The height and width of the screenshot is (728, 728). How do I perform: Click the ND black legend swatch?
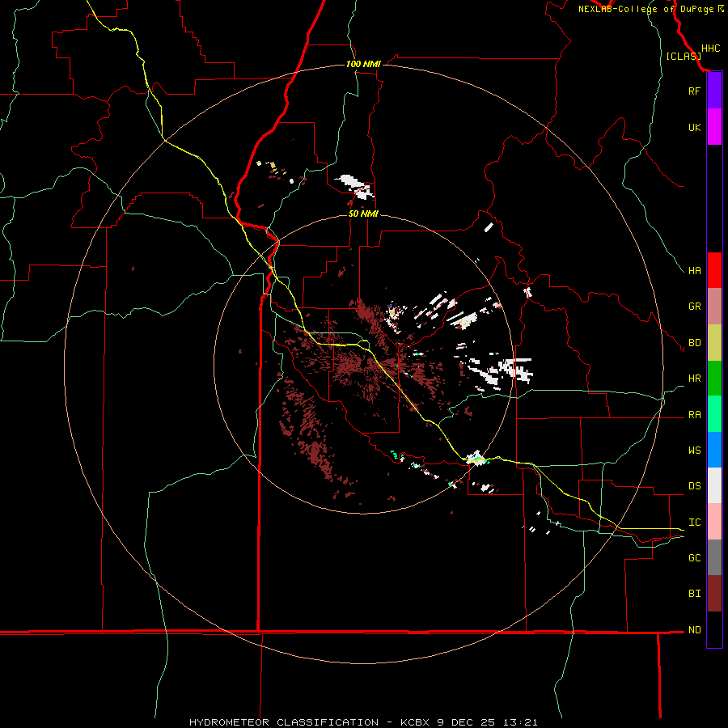[x=714, y=629]
